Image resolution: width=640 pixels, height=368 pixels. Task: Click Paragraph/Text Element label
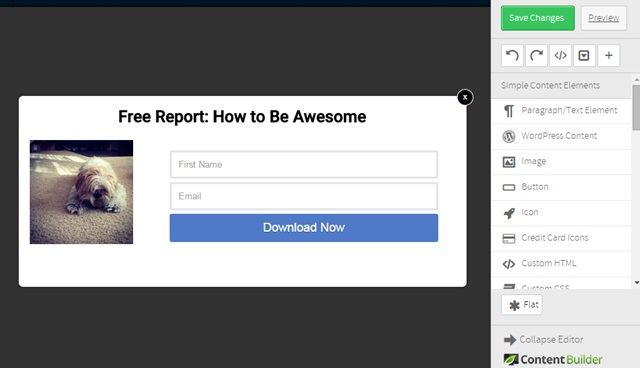click(569, 110)
